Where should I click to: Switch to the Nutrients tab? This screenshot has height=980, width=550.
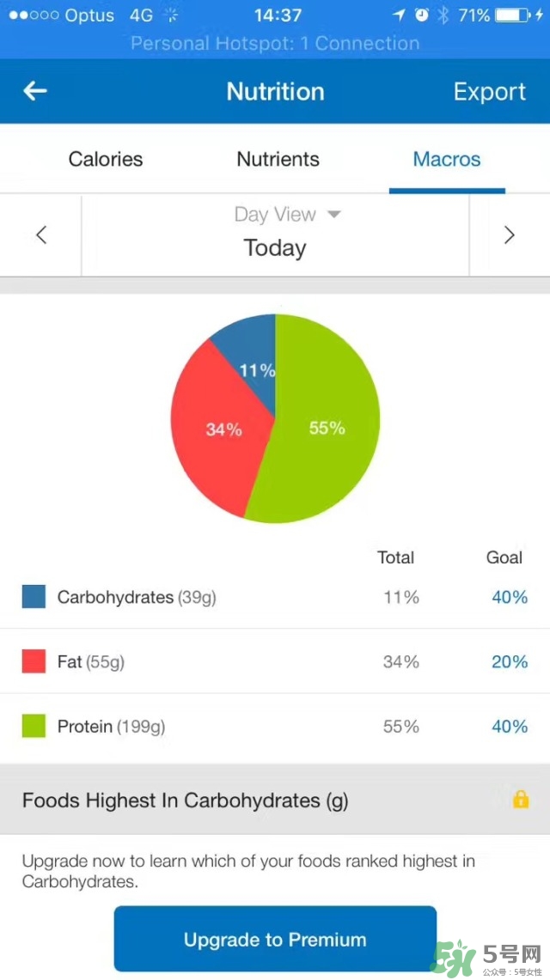tap(278, 159)
